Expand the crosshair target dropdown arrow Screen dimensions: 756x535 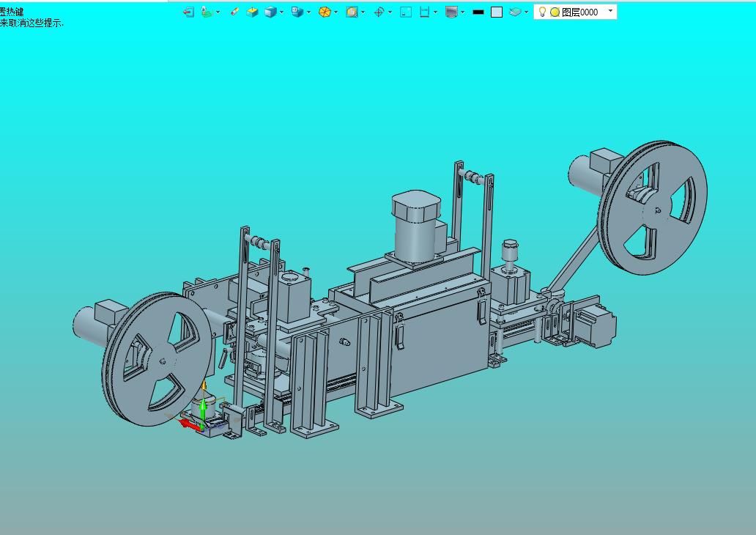click(390, 12)
